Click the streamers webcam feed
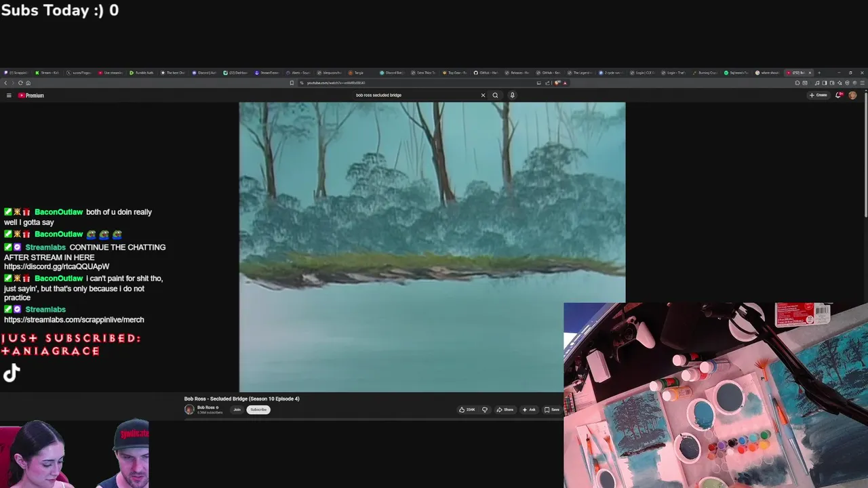This screenshot has width=868, height=488. (x=75, y=453)
